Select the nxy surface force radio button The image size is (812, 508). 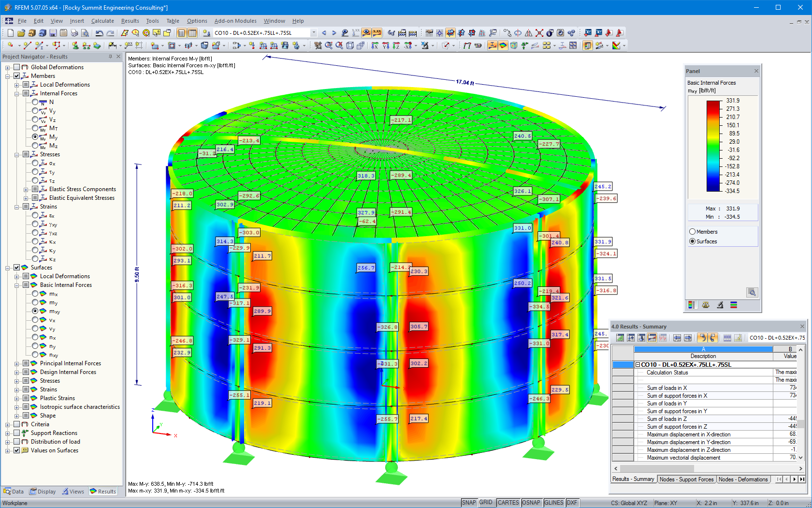tap(35, 355)
